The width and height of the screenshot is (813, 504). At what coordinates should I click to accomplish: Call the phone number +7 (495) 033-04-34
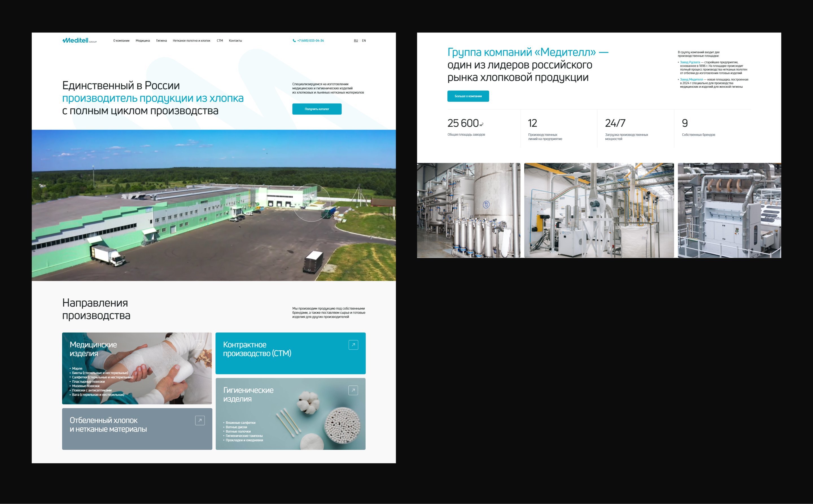click(x=310, y=41)
